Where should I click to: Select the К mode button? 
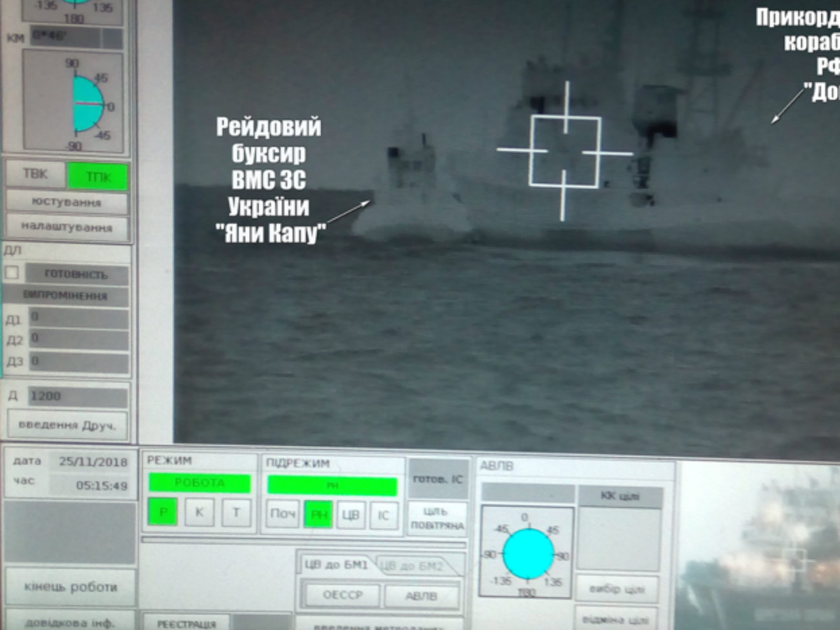click(199, 512)
